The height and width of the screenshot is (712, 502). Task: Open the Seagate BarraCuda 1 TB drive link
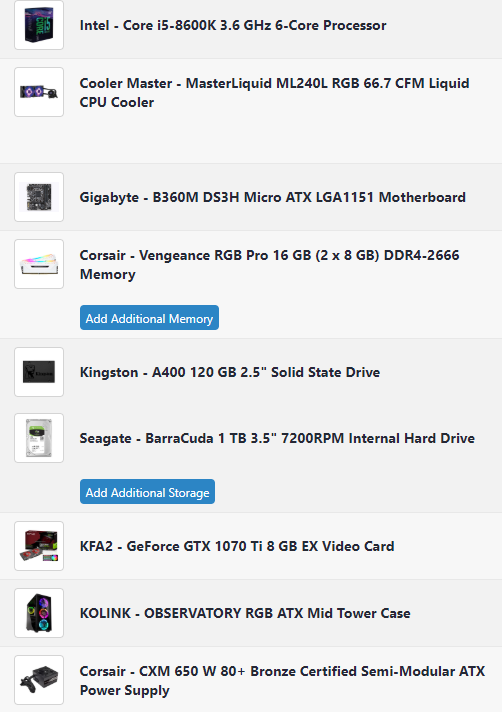277,439
